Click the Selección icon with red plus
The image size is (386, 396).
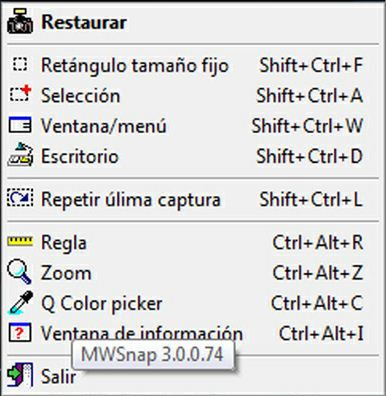click(20, 94)
